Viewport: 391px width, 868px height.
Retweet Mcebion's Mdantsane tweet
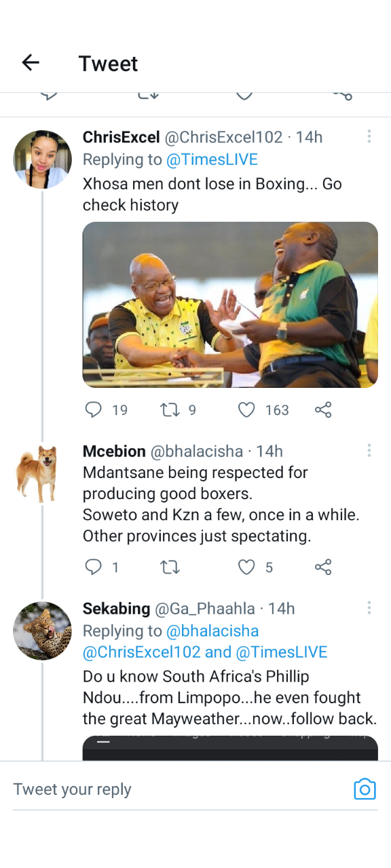pyautogui.click(x=169, y=567)
